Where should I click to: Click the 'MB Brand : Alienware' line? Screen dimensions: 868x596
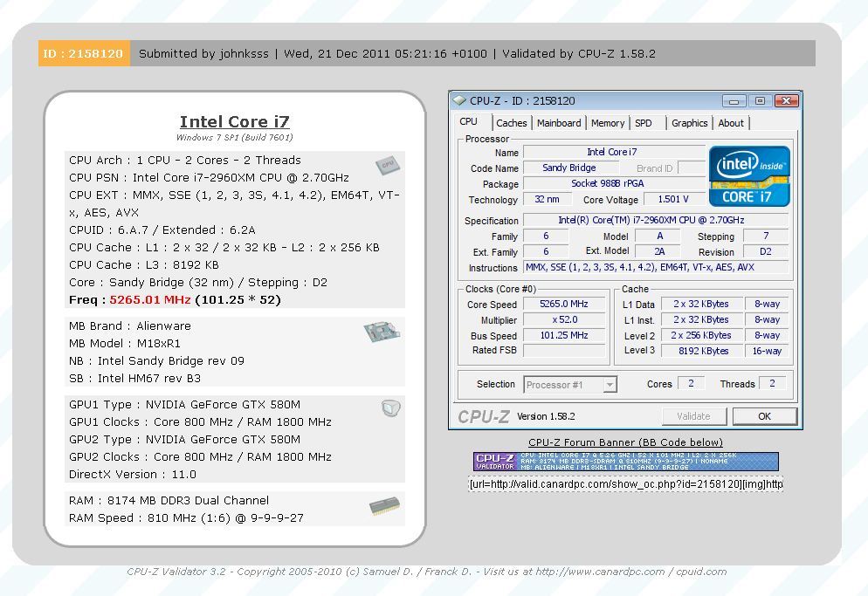click(x=130, y=326)
